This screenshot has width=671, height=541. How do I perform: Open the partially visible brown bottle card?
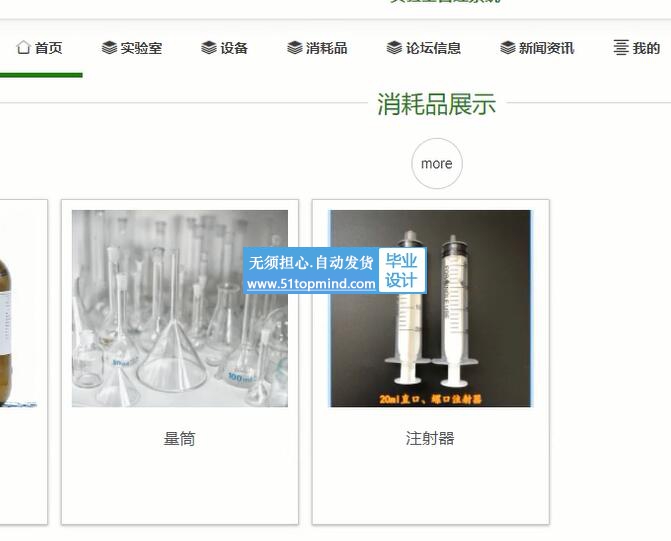pyautogui.click(x=23, y=362)
